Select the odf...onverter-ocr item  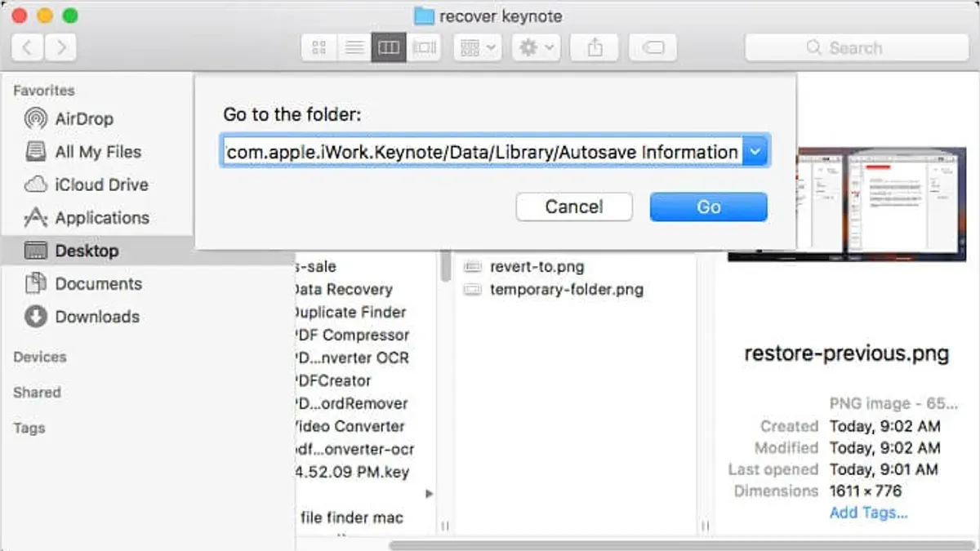tap(354, 449)
